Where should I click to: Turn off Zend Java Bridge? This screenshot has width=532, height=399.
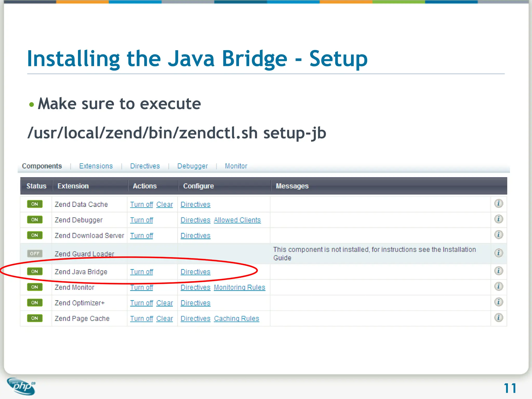142,272
